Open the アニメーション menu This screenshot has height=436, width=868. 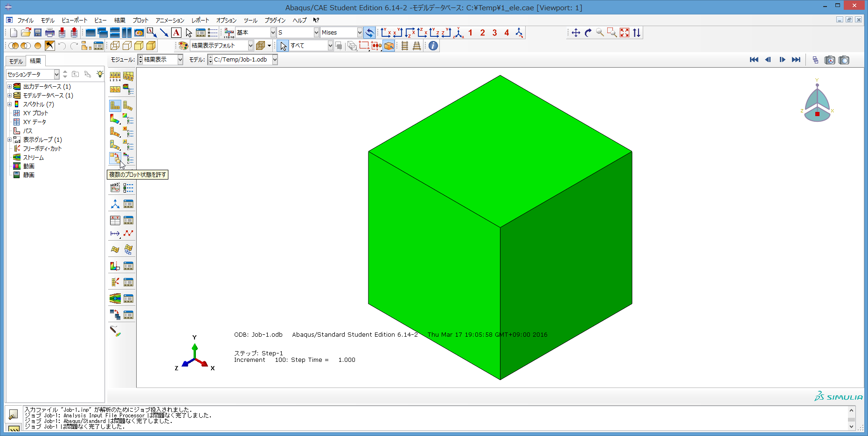tap(170, 21)
